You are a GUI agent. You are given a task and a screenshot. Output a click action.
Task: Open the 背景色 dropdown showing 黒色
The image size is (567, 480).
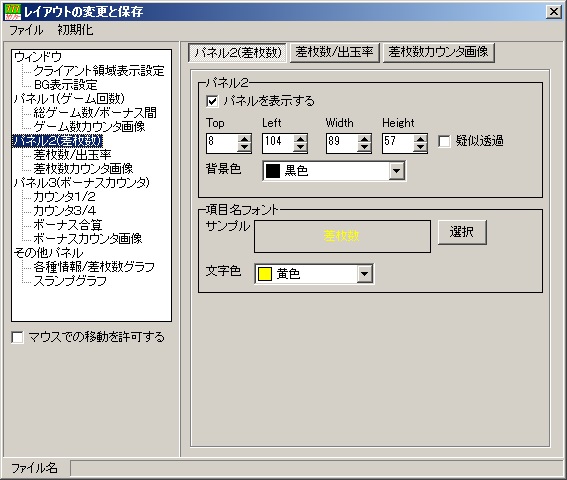point(334,171)
